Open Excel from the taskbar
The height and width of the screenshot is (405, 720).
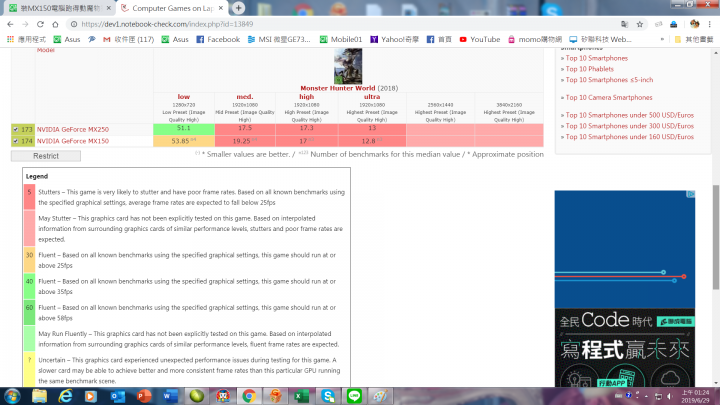point(301,396)
